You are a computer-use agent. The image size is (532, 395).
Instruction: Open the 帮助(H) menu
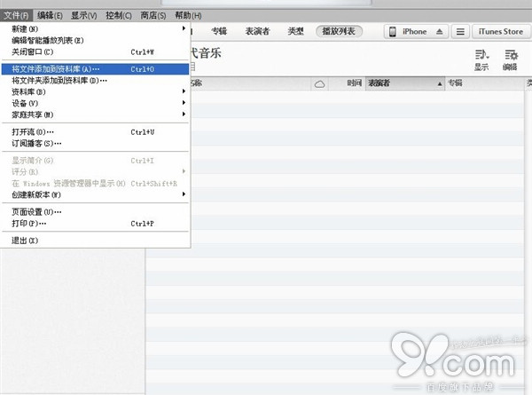[188, 16]
